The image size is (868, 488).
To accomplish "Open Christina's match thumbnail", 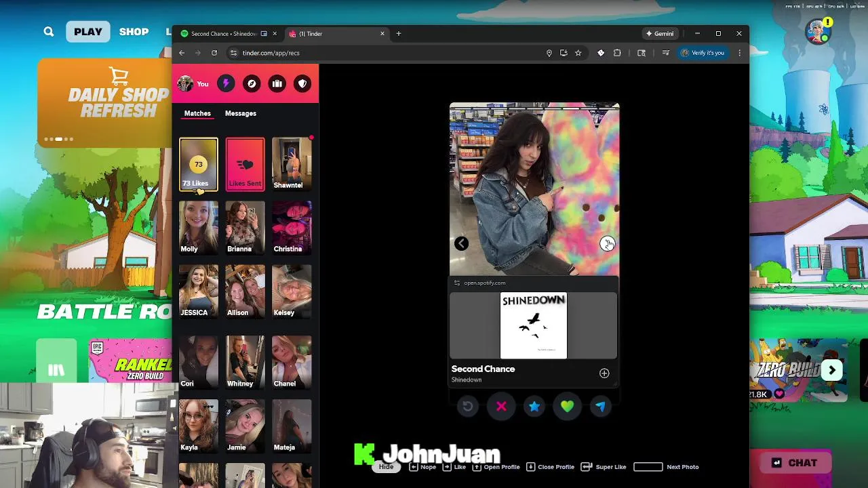I will [292, 228].
